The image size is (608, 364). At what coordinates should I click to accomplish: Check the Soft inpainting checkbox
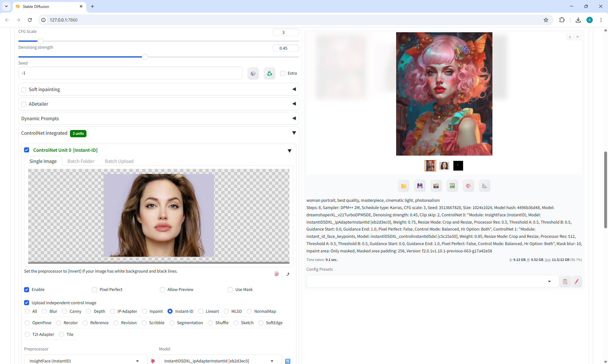coord(24,90)
